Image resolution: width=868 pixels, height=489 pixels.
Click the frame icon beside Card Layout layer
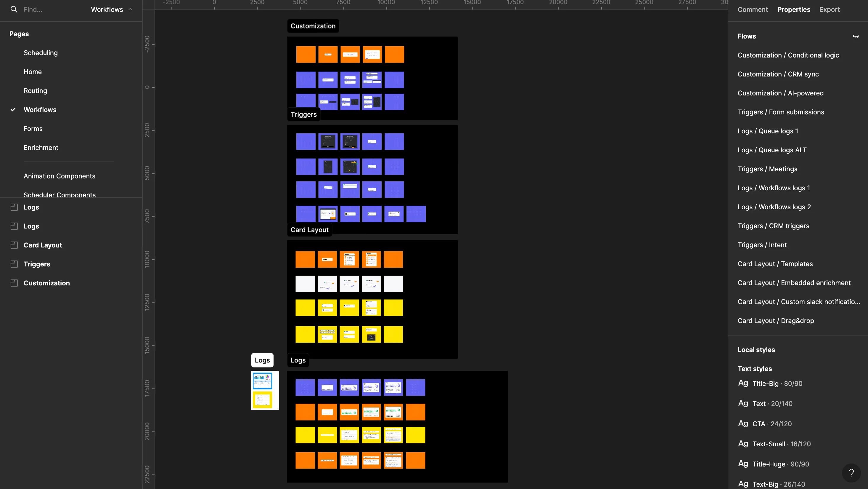[14, 245]
